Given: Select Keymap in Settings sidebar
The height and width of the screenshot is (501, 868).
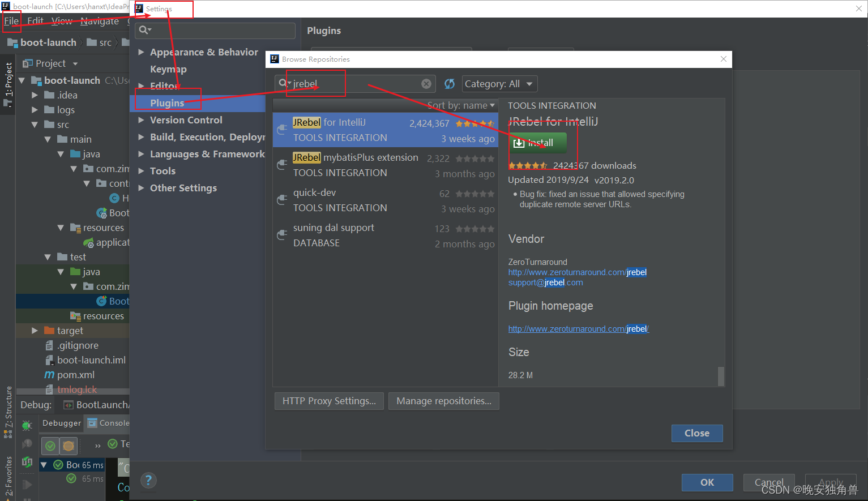Looking at the screenshot, I should 168,69.
